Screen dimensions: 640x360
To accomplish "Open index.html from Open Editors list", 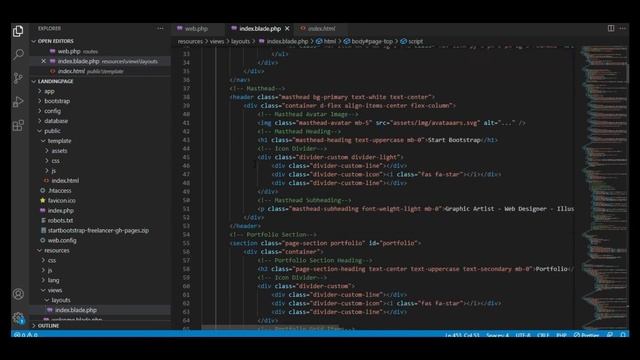I will [100, 71].
